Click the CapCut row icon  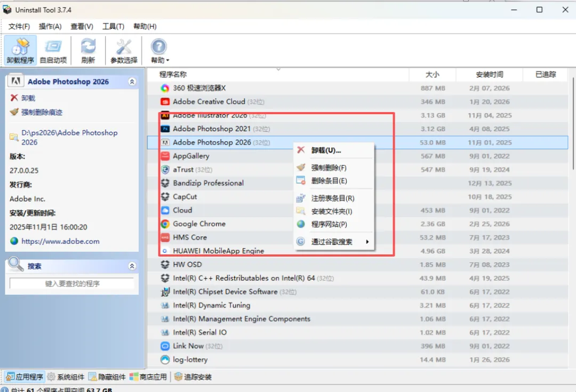tap(165, 197)
